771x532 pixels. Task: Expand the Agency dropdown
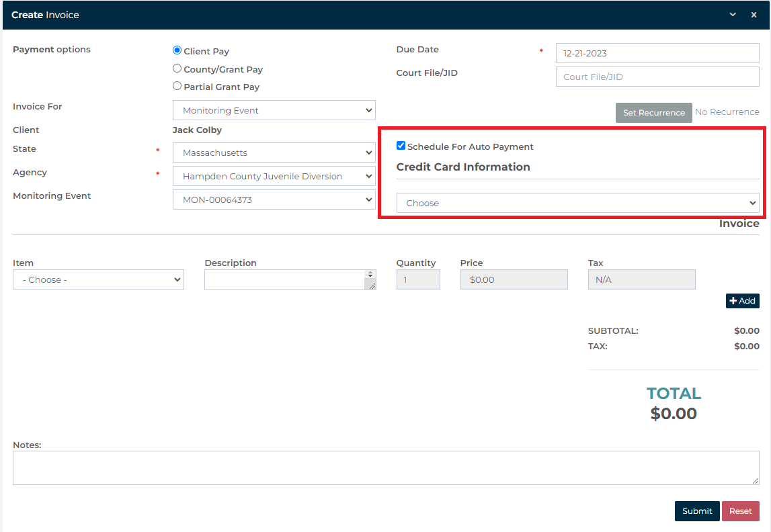tap(274, 176)
